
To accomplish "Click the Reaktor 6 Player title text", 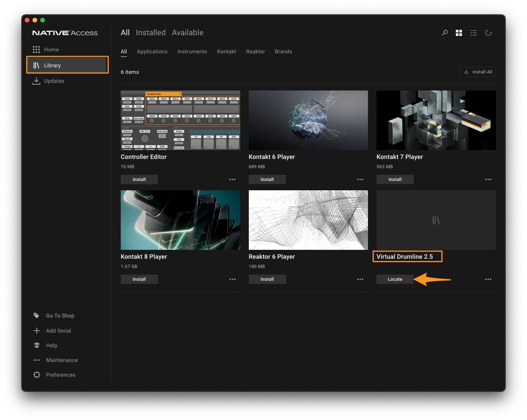I will pyautogui.click(x=272, y=257).
